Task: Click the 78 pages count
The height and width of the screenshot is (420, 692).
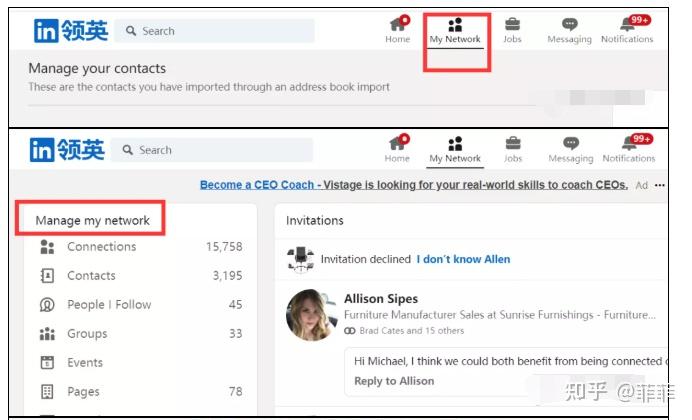Action: [236, 391]
